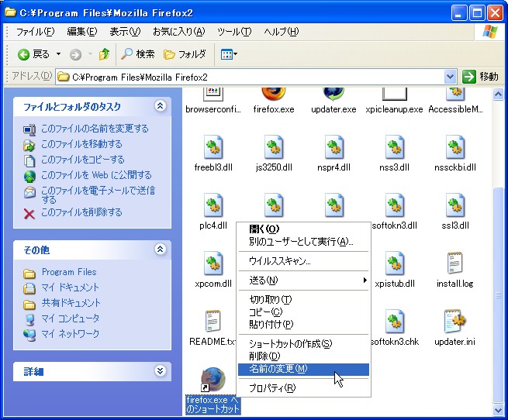Click the scrollbar down arrow
This screenshot has height=420, width=508.
pyautogui.click(x=498, y=410)
